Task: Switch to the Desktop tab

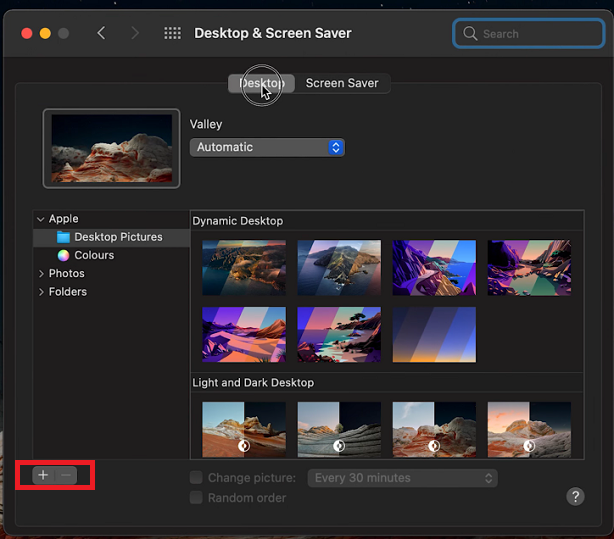Action: pos(262,83)
